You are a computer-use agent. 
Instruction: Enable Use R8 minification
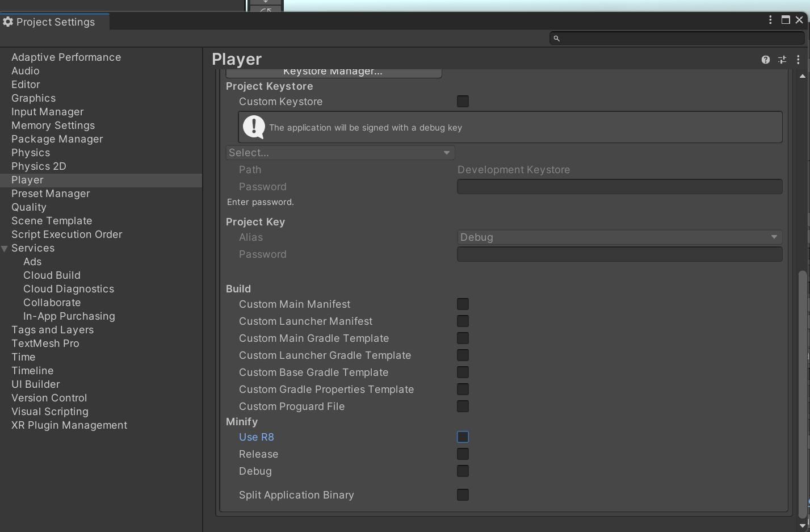click(x=463, y=437)
